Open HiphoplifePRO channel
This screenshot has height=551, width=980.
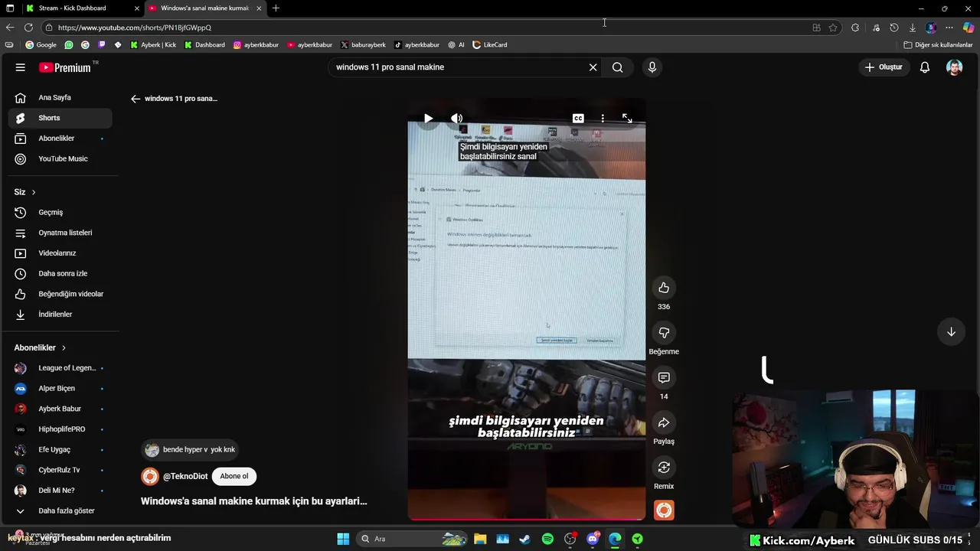click(x=60, y=429)
